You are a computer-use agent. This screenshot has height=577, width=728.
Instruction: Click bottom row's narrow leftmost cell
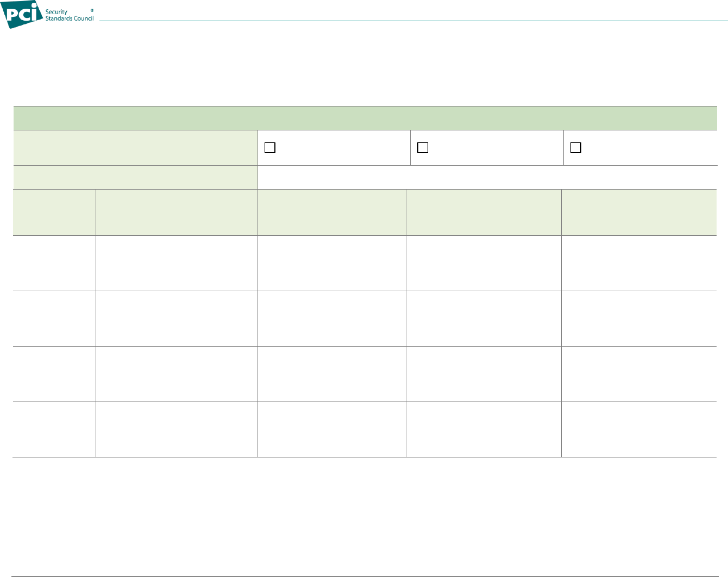(x=54, y=430)
